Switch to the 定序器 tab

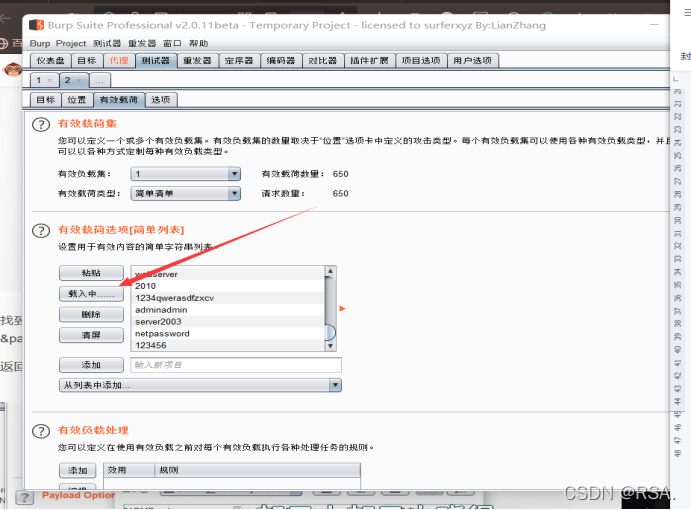point(239,60)
